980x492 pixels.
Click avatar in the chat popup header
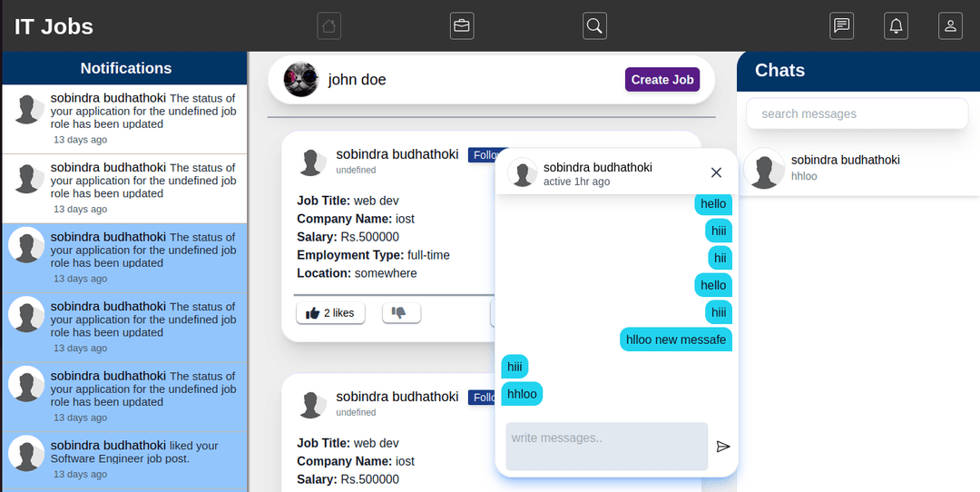click(x=523, y=172)
